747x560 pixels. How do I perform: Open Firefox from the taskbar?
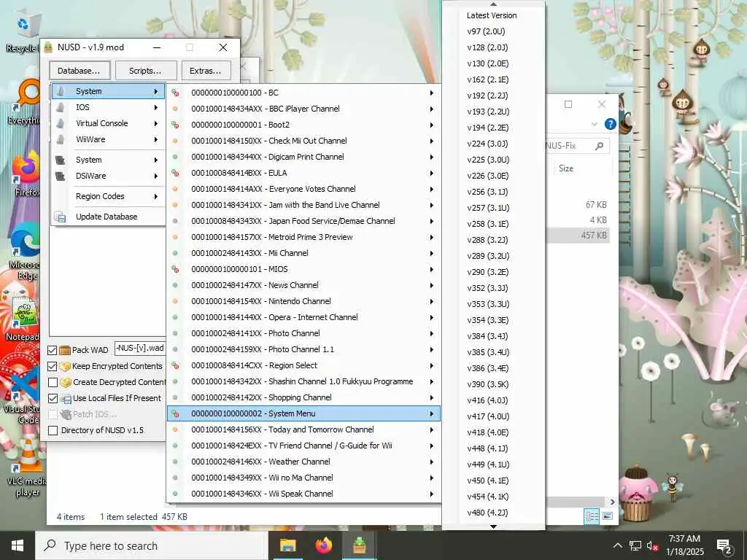coord(323,545)
